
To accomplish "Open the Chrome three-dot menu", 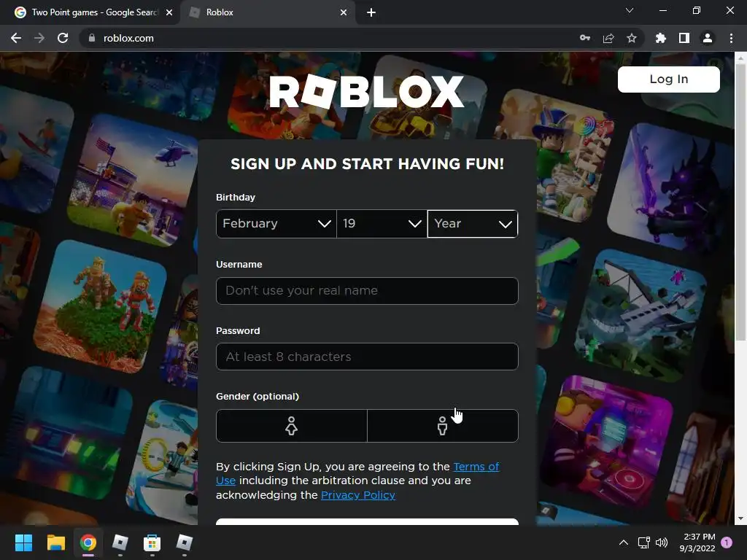I will [731, 38].
